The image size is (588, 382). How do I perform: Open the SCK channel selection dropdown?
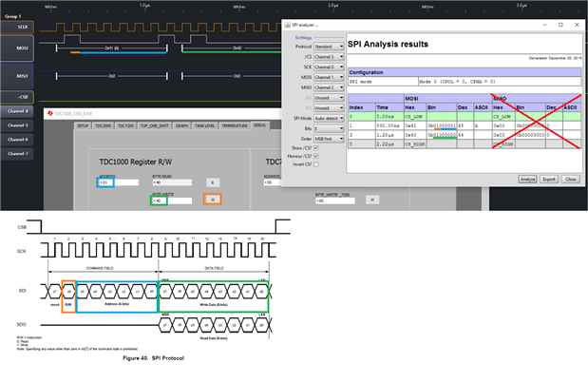pos(328,67)
